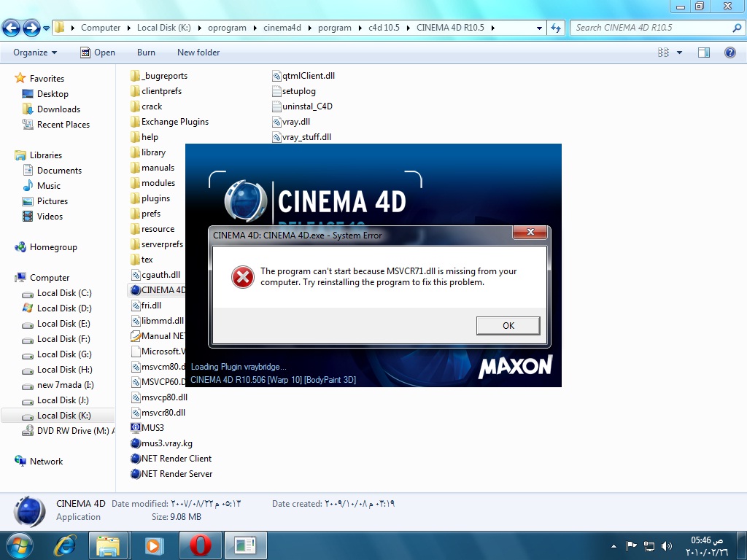Click the Back navigation arrow
This screenshot has height=560, width=747.
pyautogui.click(x=12, y=28)
